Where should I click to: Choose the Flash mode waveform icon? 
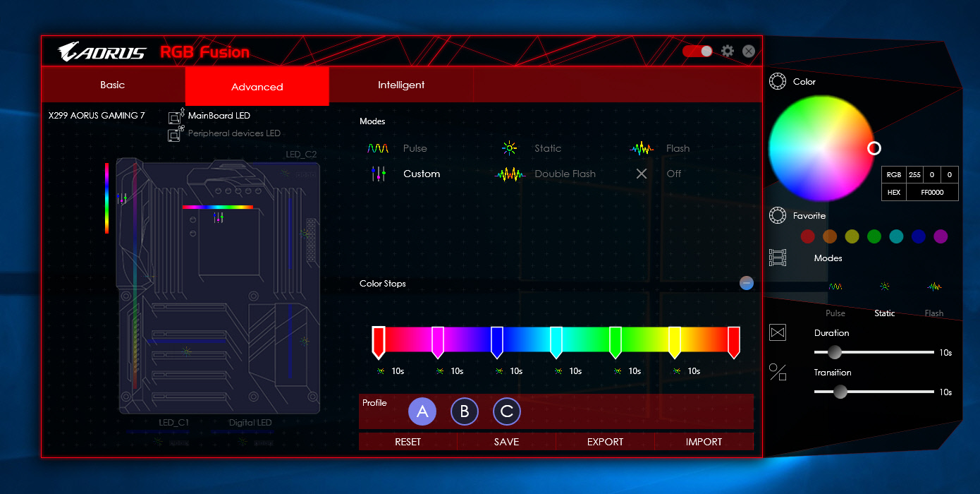[642, 149]
